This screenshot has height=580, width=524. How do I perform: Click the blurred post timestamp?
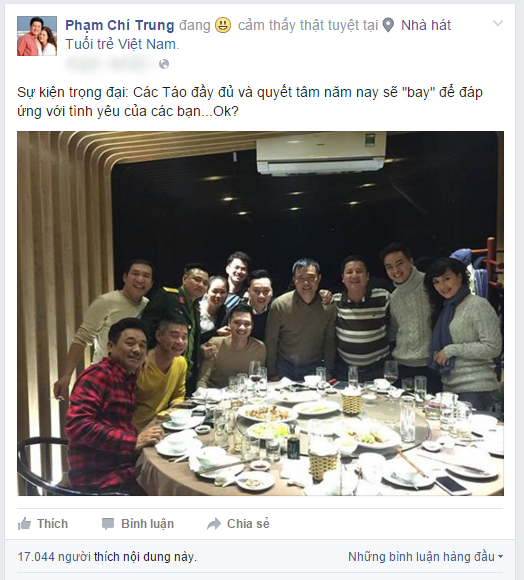click(x=110, y=64)
